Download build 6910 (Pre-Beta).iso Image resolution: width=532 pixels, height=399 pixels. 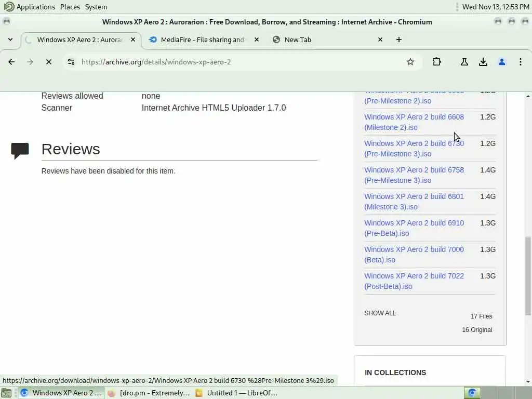coord(414,228)
